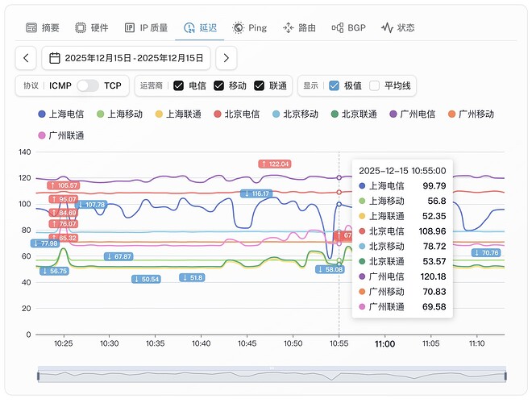Click the 77.98 minimum marker
532x403 pixels.
click(x=45, y=243)
